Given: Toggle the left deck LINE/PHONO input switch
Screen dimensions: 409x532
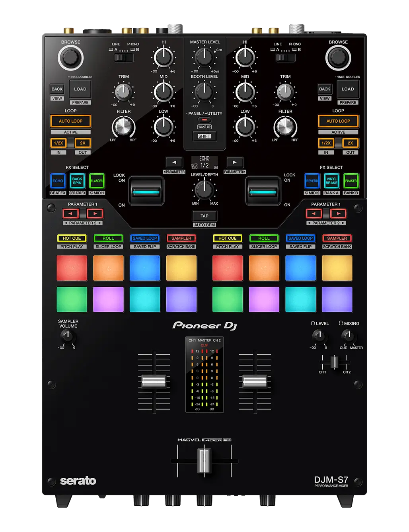Looking at the screenshot, I should click(x=123, y=58).
